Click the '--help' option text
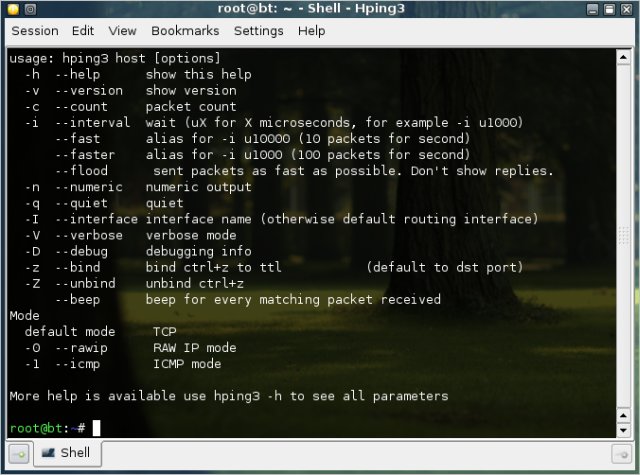 [x=78, y=75]
